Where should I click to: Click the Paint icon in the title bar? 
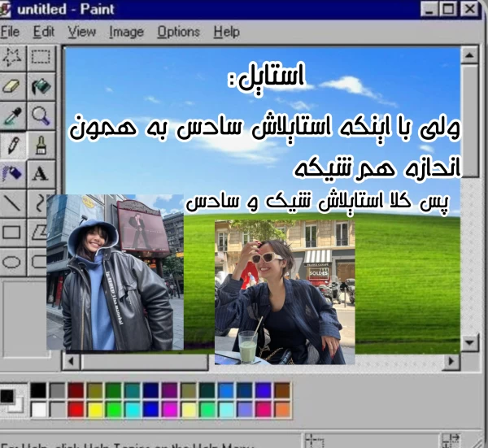click(x=5, y=9)
